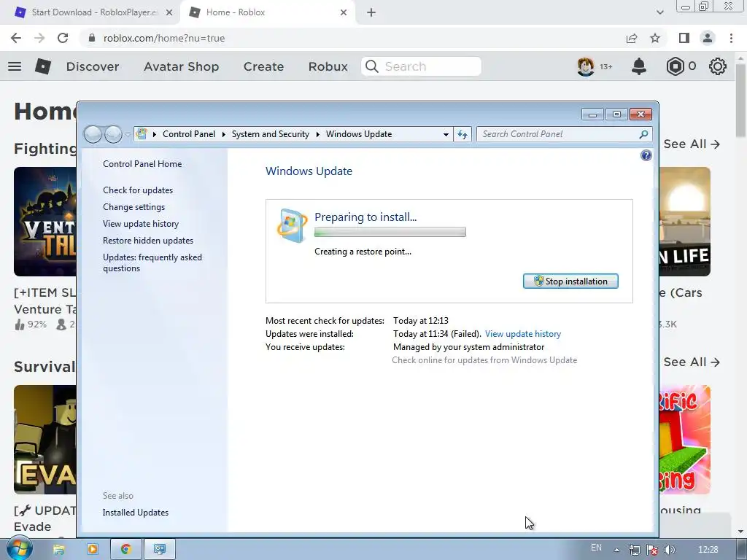Focus the Search Control Panel field

tap(564, 134)
